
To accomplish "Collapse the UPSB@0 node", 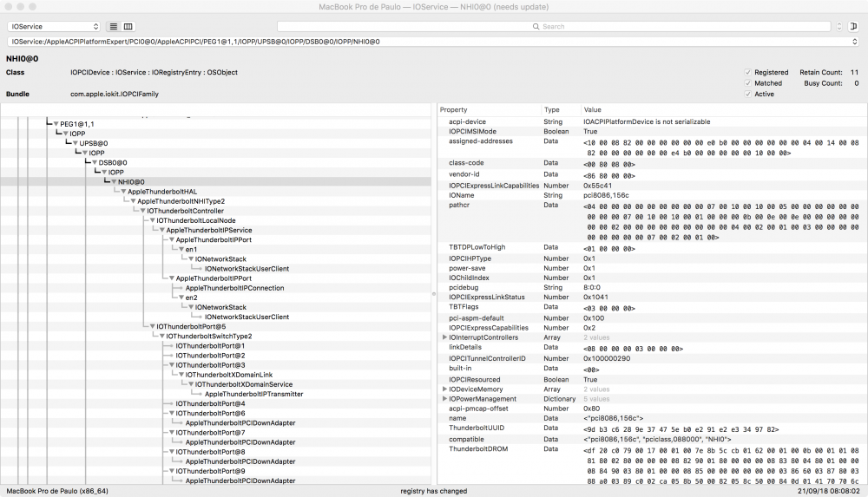I will (x=76, y=143).
